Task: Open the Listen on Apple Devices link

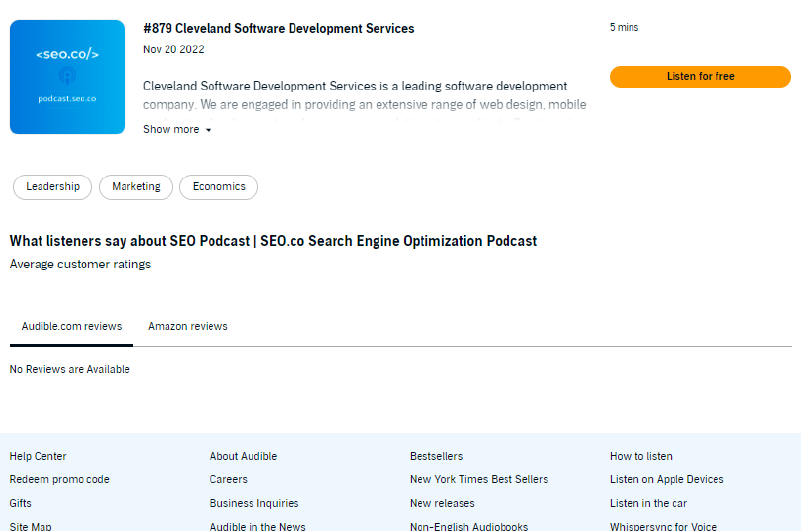Action: coord(667,479)
